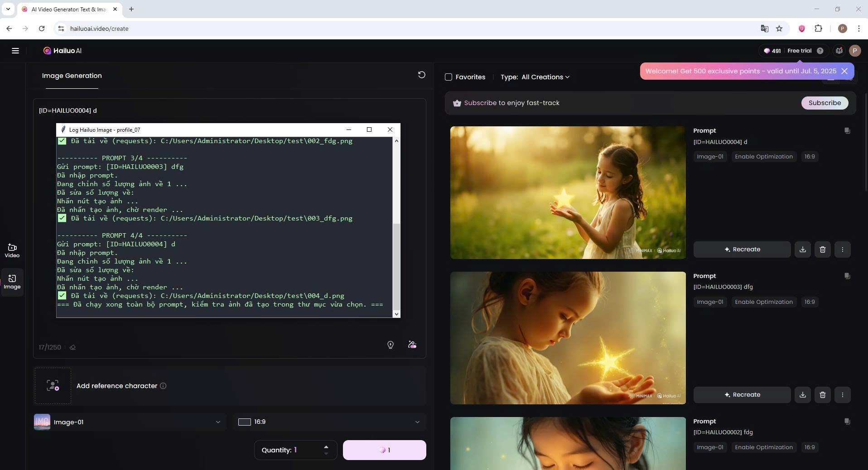
Task: Click 16:9 tag on HAILUO0002 card
Action: click(x=809, y=447)
